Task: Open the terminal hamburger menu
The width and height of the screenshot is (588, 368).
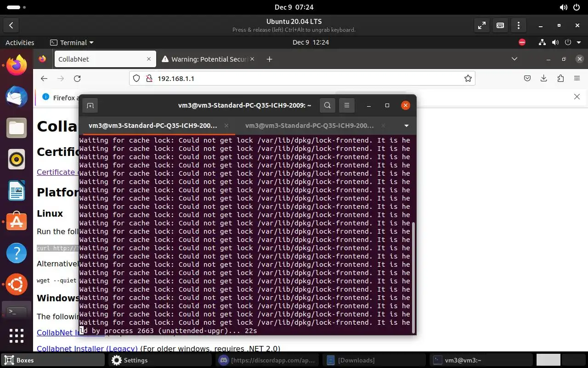Action: tap(347, 105)
